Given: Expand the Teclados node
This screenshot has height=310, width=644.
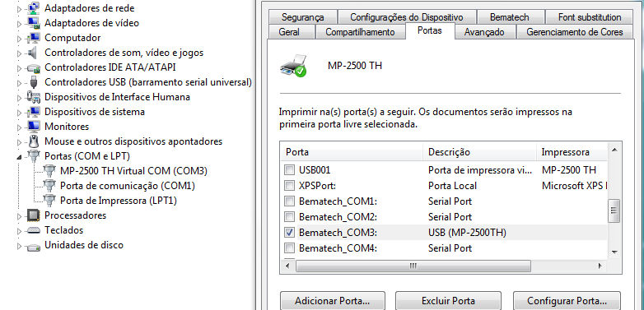Looking at the screenshot, I should 19,230.
